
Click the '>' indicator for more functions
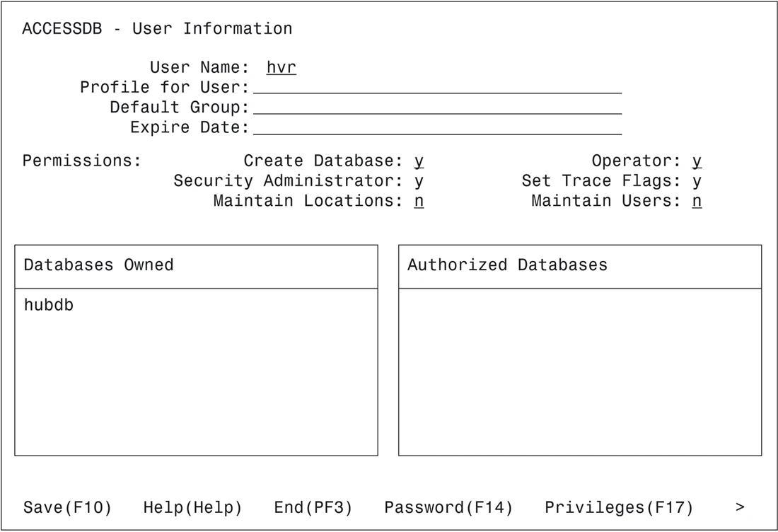741,507
